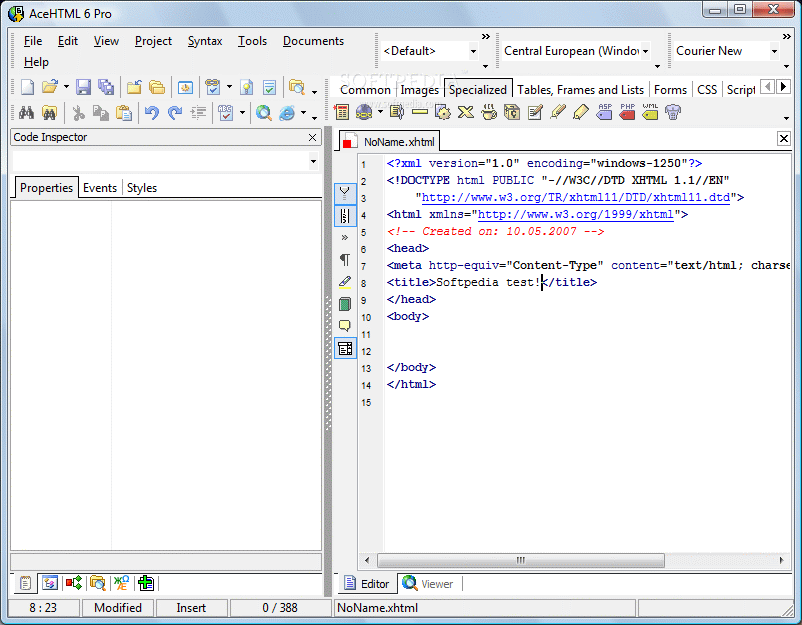The width and height of the screenshot is (802, 625).
Task: Toggle the Code Inspector panel gutter button
Action: click(345, 348)
